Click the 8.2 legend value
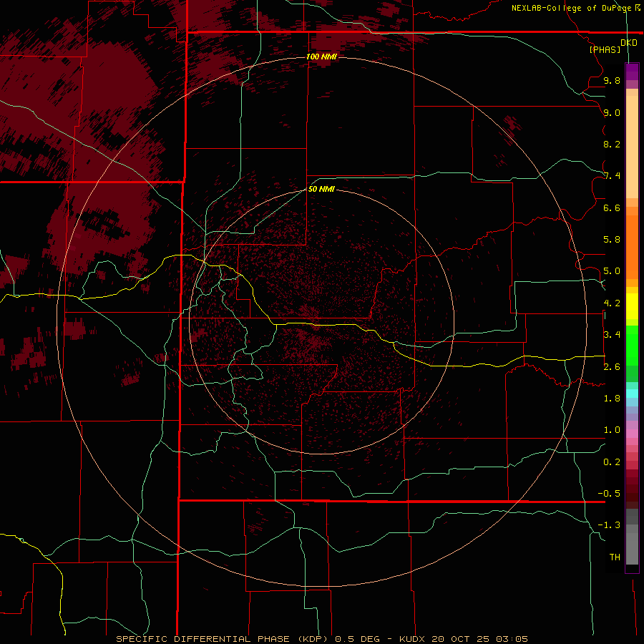This screenshot has width=644, height=644. pyautogui.click(x=612, y=144)
